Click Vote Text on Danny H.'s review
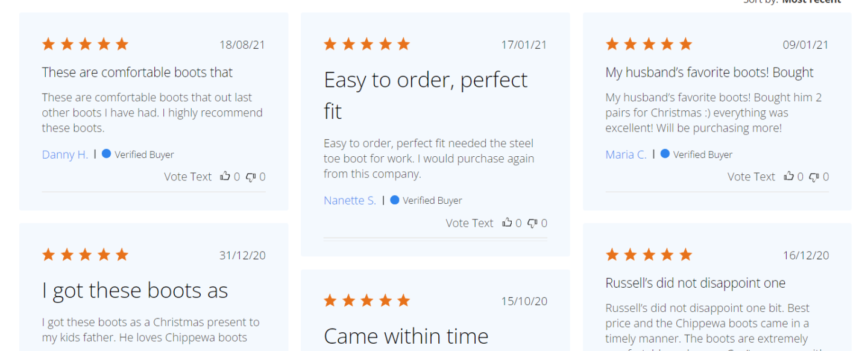The height and width of the screenshot is (351, 868). click(x=187, y=176)
